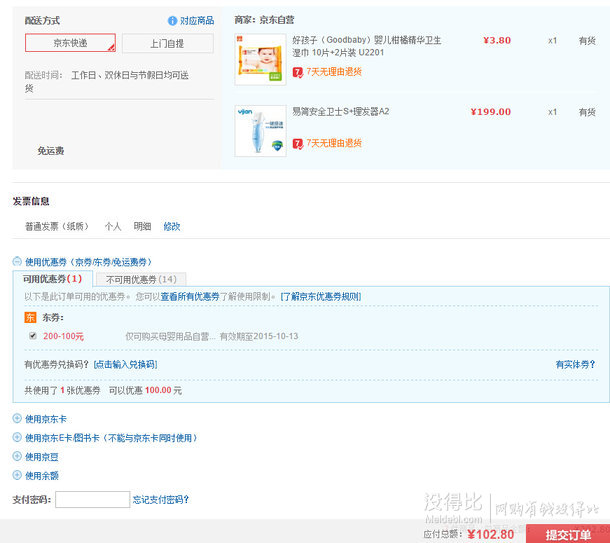610x543 pixels.
Task: Open the 查看所有优惠券 link
Action: (x=190, y=297)
